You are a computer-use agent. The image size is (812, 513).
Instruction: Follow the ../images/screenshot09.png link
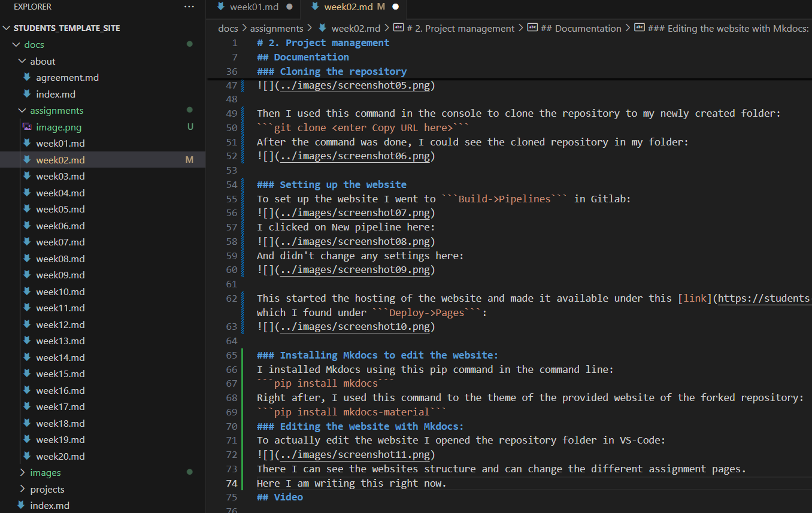(355, 270)
